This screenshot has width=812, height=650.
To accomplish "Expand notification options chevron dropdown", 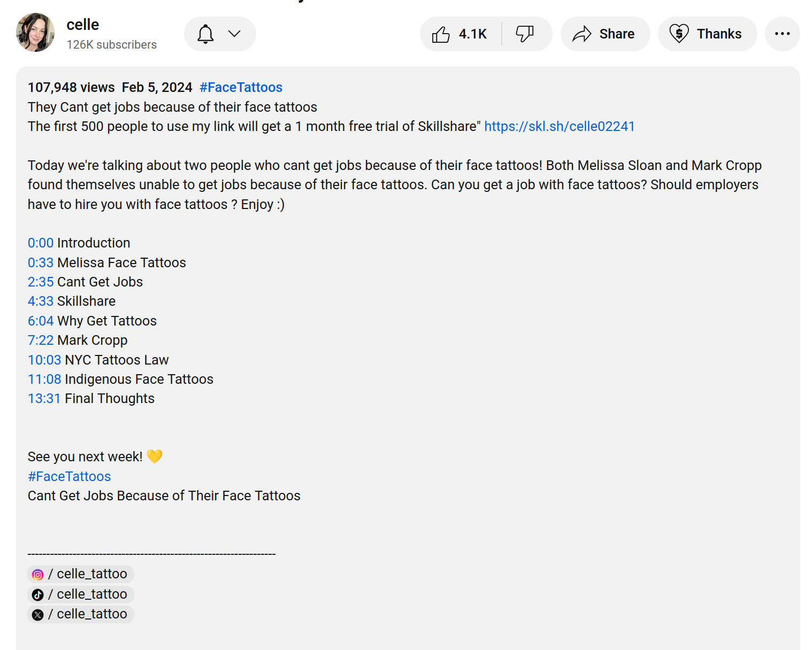I will coord(234,34).
